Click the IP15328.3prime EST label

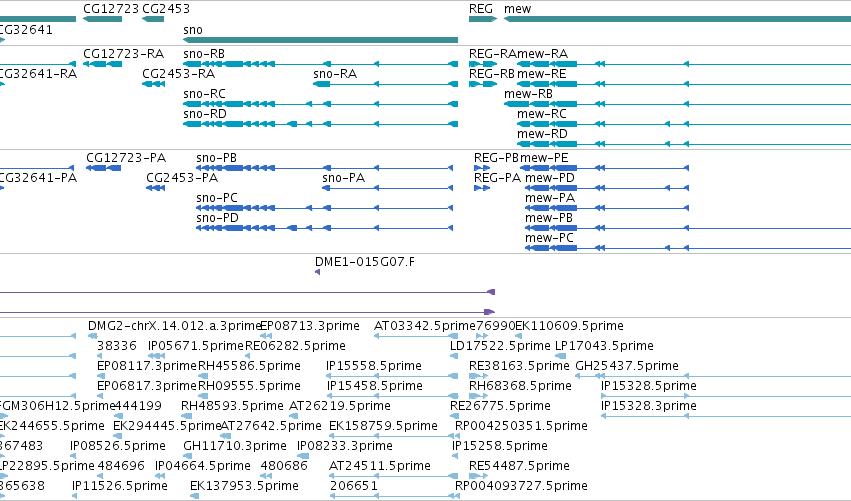649,407
